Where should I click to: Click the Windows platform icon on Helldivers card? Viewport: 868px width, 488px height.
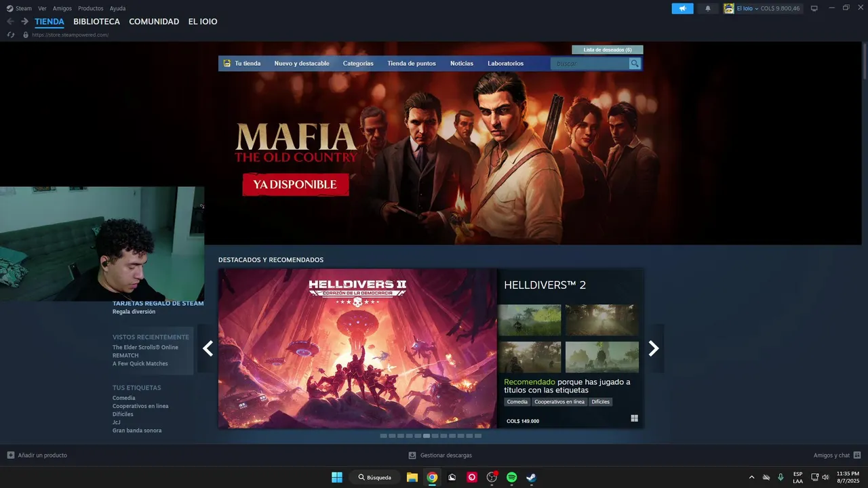(x=635, y=418)
